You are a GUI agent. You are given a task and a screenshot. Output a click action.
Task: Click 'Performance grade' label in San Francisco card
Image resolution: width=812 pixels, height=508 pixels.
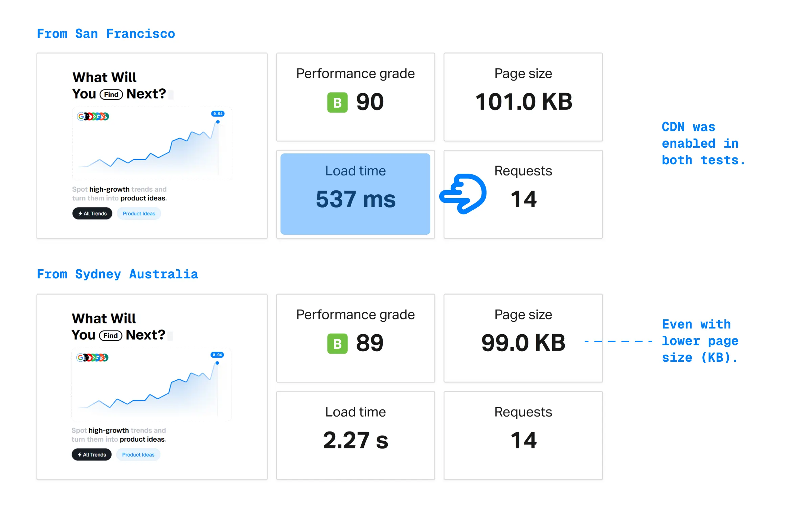(x=356, y=73)
